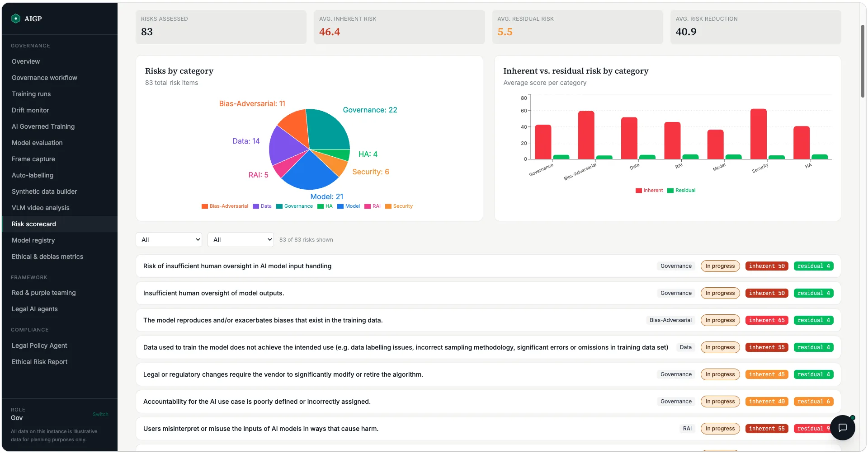Click 'inherent 65' badge on bias risk row
The image size is (868, 453).
pos(767,320)
